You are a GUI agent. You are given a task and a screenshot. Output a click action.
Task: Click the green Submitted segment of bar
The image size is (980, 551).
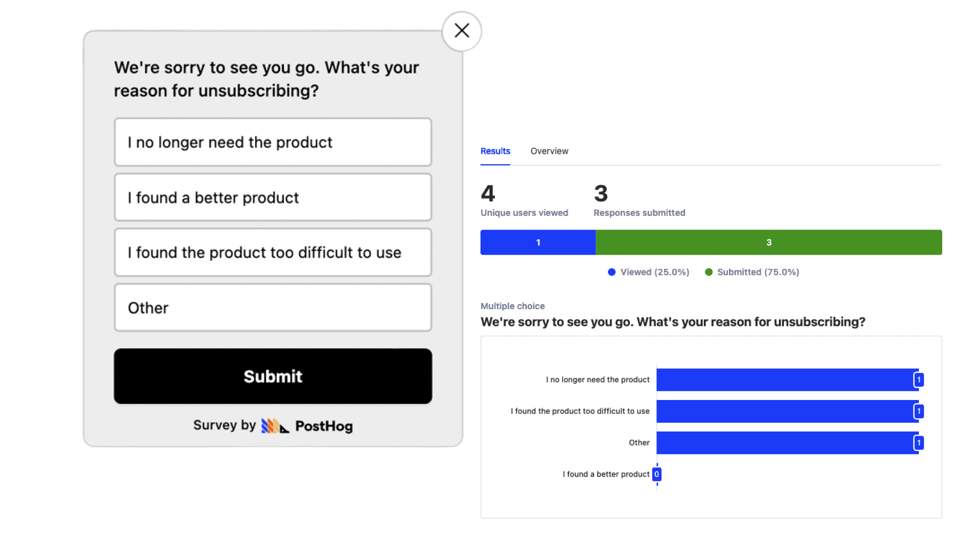[769, 242]
